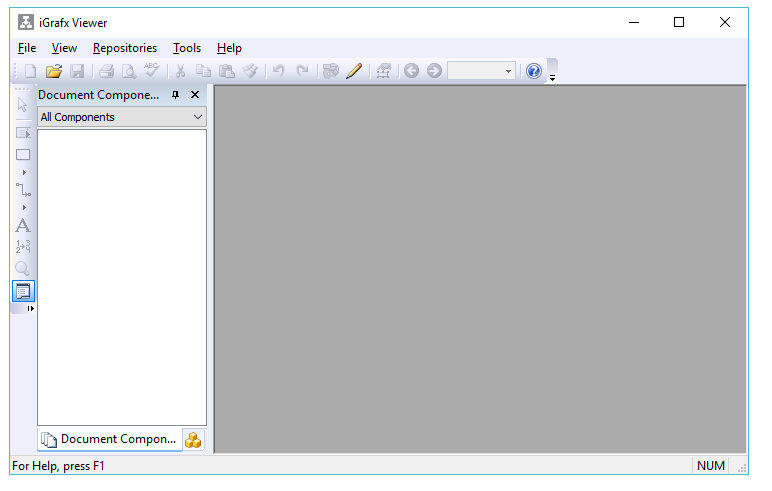The height and width of the screenshot is (491, 772).
Task: Click the Back navigation arrow
Action: coord(412,71)
